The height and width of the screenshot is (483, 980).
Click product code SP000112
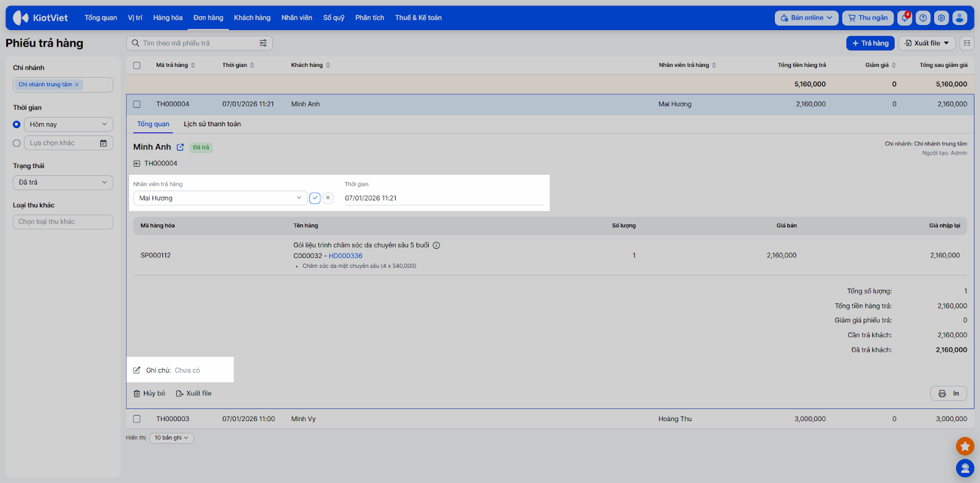click(156, 256)
